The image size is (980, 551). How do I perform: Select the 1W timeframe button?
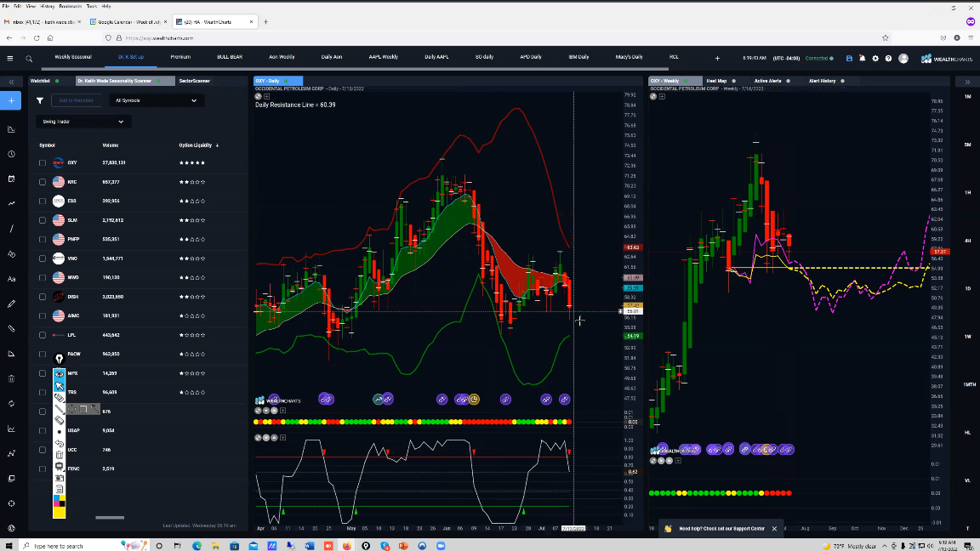[x=967, y=337]
